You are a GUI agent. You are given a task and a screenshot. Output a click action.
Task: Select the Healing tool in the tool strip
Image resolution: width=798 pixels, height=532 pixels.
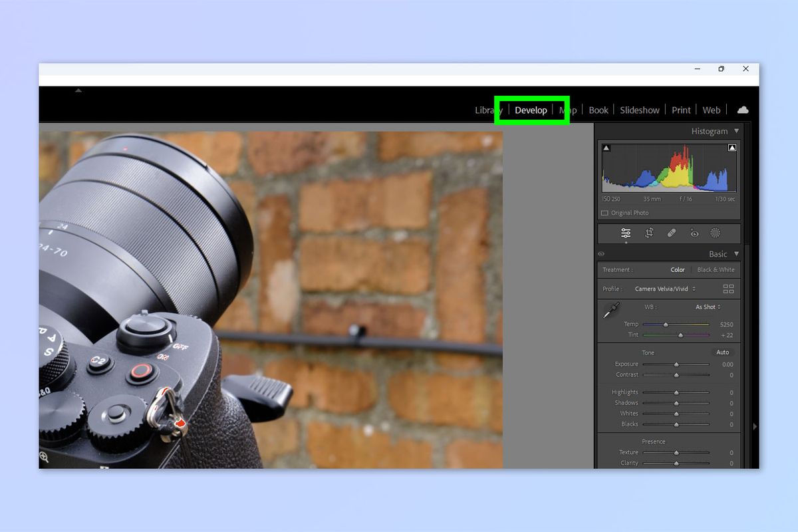(x=672, y=233)
